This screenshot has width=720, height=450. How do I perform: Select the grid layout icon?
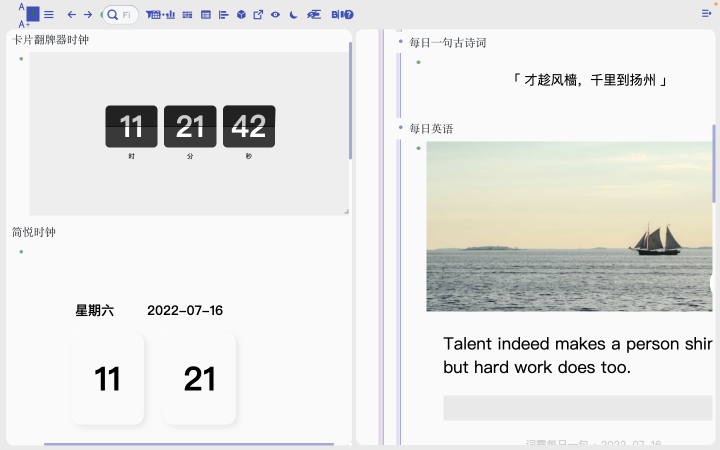pos(187,15)
